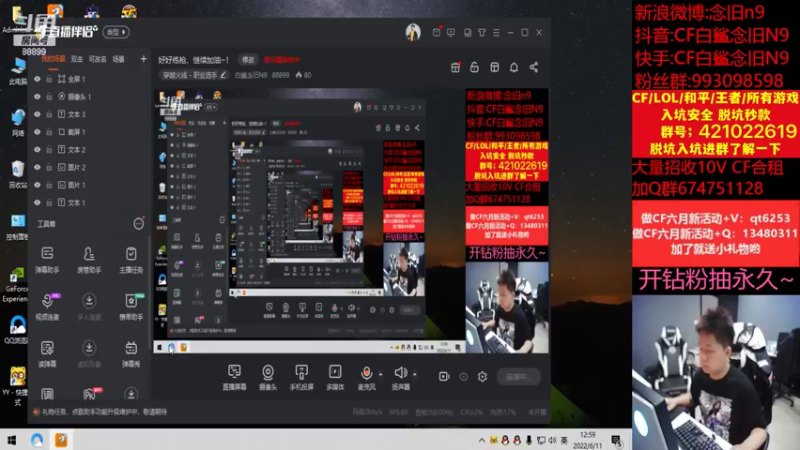800x450 pixels.
Task: Open the 弹幕助手 tool
Action: coord(47,259)
